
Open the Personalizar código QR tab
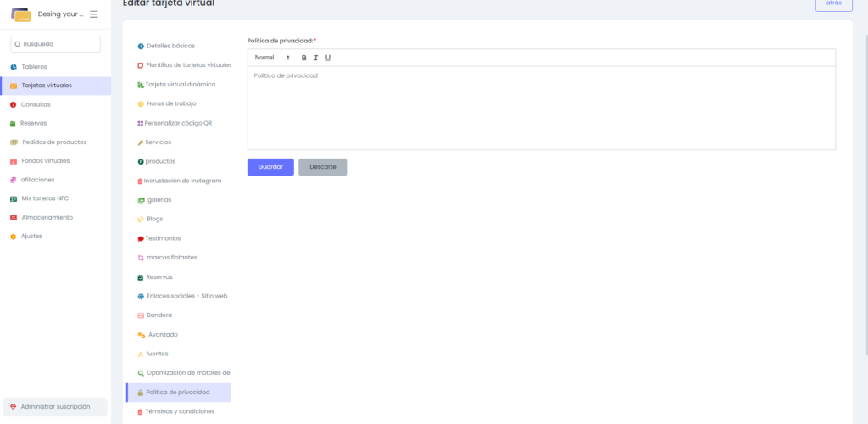tap(178, 123)
